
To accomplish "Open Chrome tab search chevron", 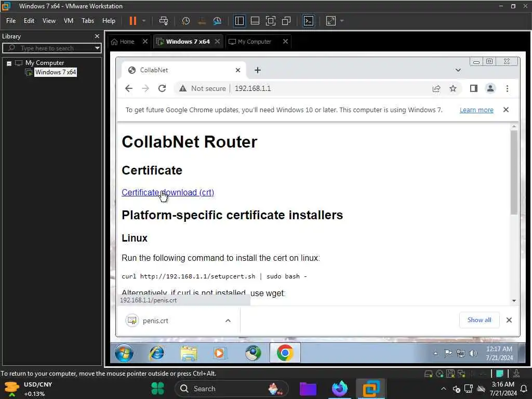I will [x=458, y=70].
